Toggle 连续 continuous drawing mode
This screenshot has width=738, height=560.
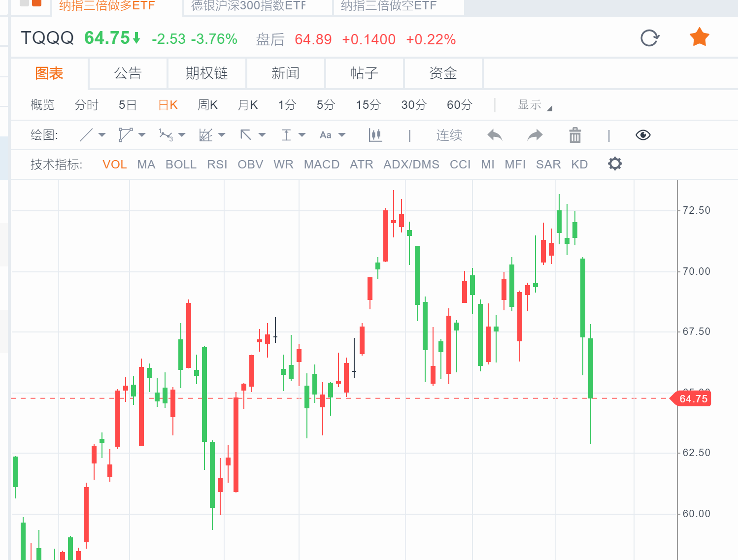[x=449, y=135]
